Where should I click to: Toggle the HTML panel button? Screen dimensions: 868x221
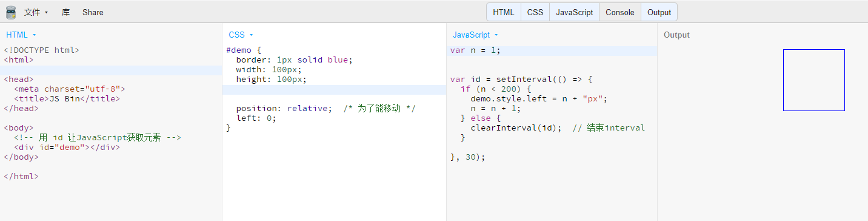[504, 12]
